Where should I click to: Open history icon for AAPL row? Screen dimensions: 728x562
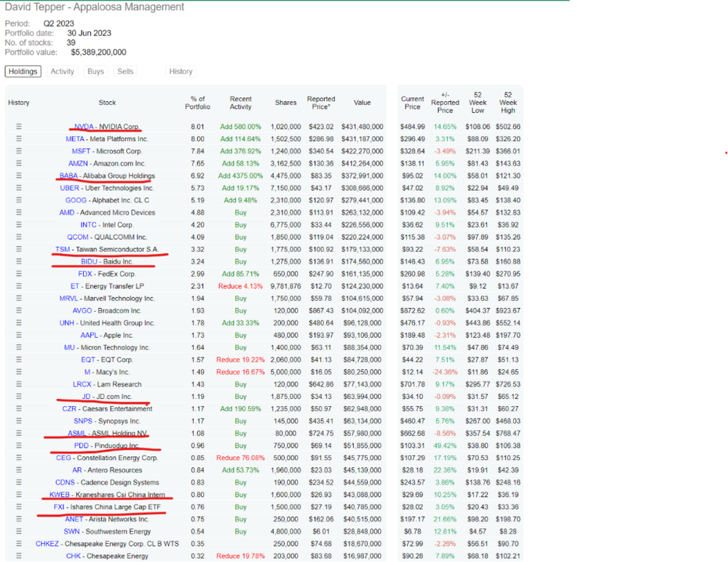click(x=19, y=335)
